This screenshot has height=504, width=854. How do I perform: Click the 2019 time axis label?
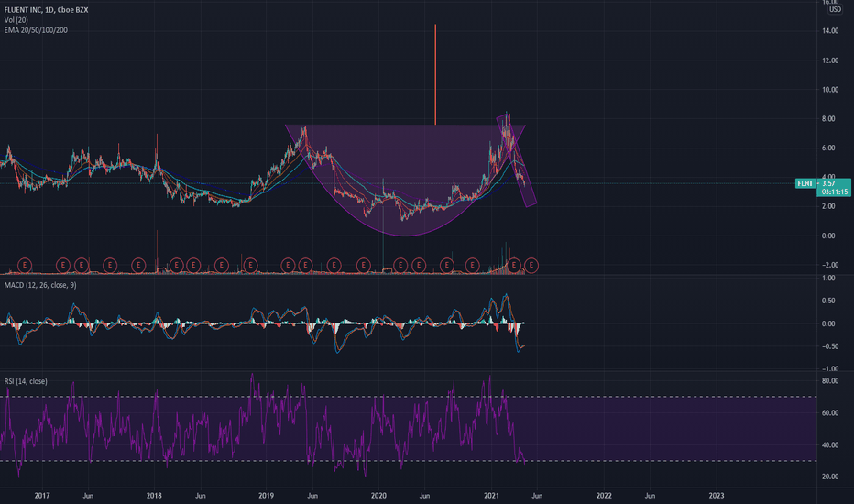(x=267, y=495)
